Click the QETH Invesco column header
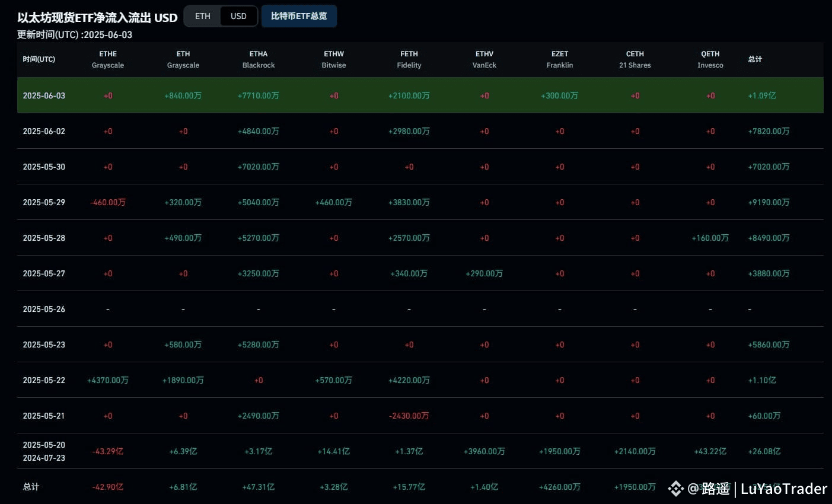The width and height of the screenshot is (832, 504). pos(710,59)
